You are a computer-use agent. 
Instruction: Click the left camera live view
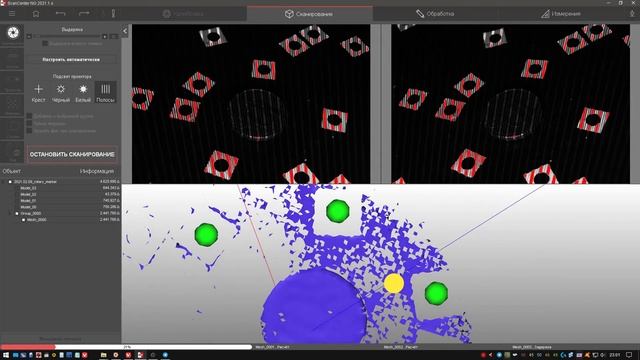tap(251, 104)
